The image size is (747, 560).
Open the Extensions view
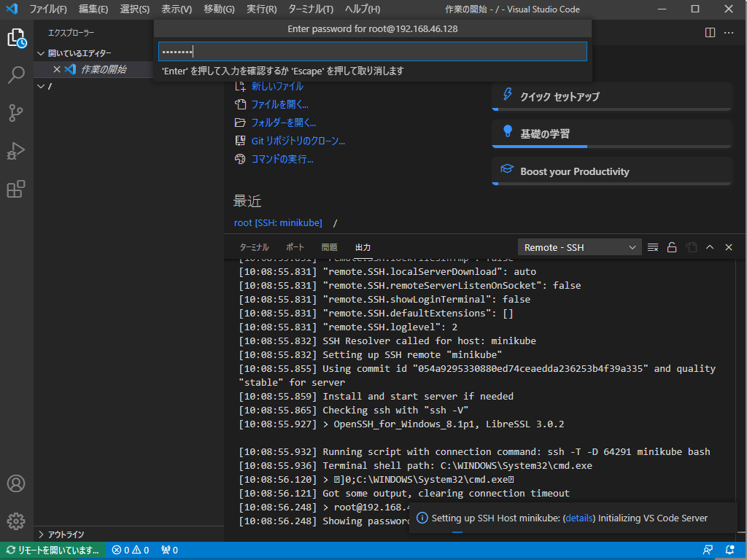[16, 189]
